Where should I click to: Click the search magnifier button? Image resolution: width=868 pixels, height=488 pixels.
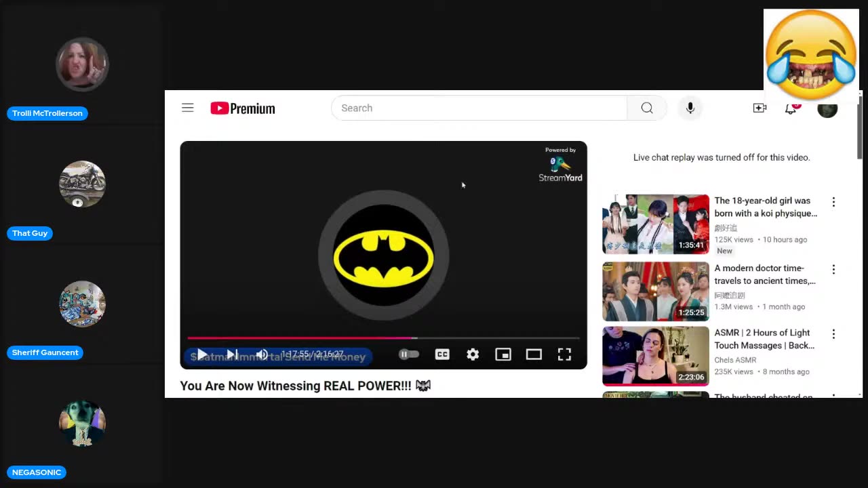(647, 108)
